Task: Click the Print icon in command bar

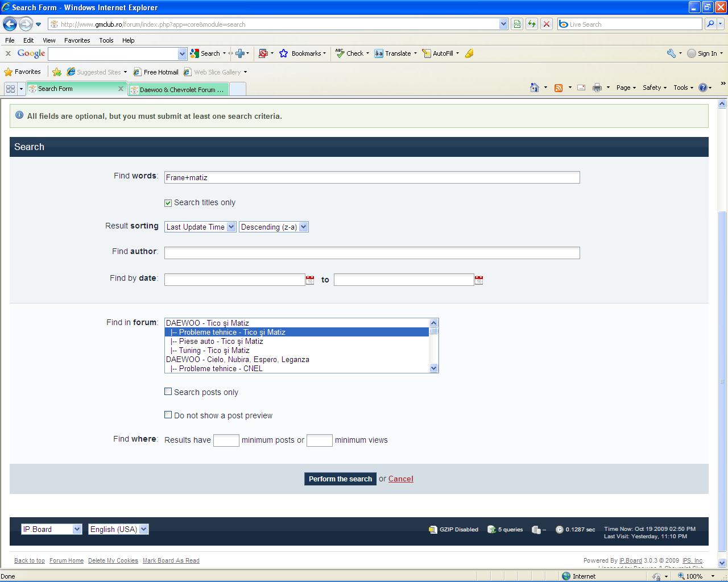Action: (x=597, y=88)
